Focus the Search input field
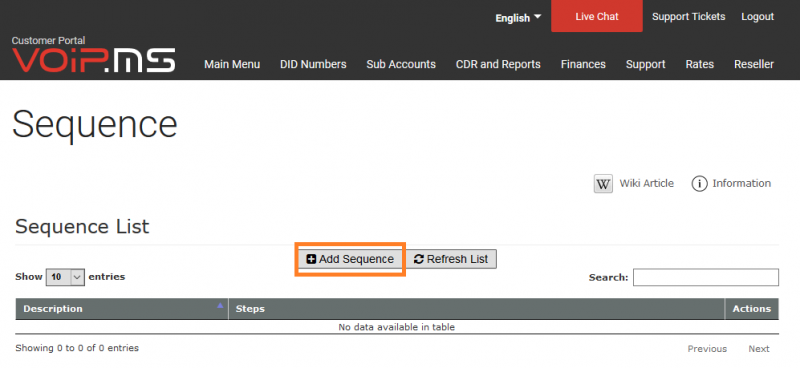The height and width of the screenshot is (368, 800). (706, 277)
